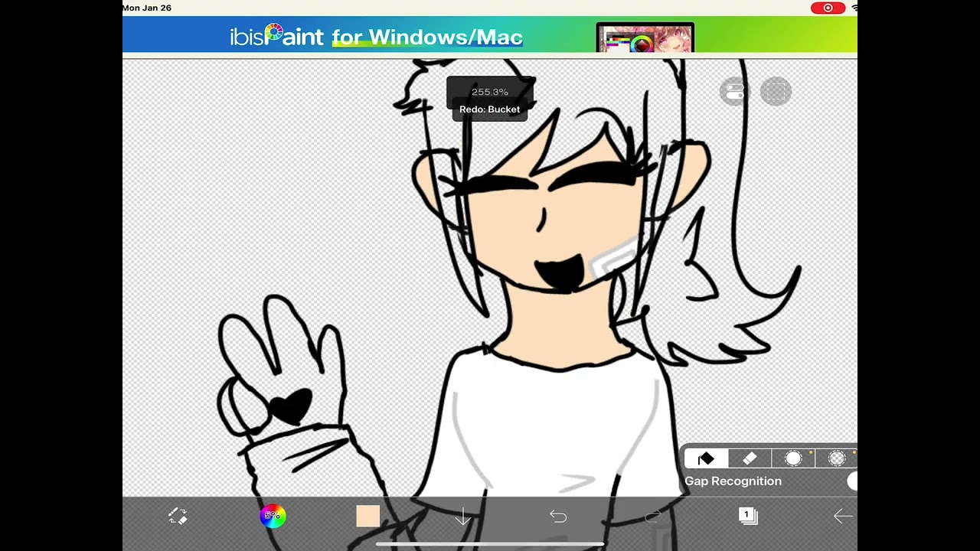Screen dimensions: 980x551
Task: Tap the Redo: Bucket notification label
Action: 489,109
